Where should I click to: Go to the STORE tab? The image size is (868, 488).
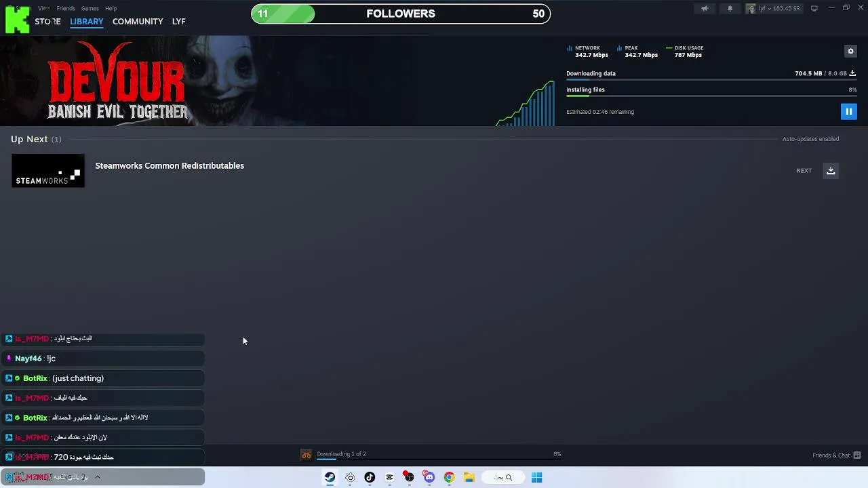tap(47, 21)
